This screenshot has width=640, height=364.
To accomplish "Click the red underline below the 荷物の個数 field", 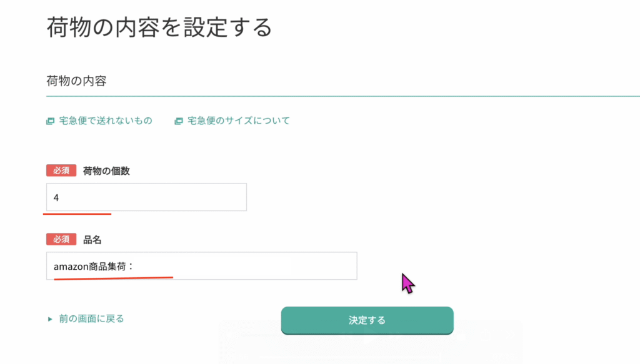I will (x=77, y=214).
